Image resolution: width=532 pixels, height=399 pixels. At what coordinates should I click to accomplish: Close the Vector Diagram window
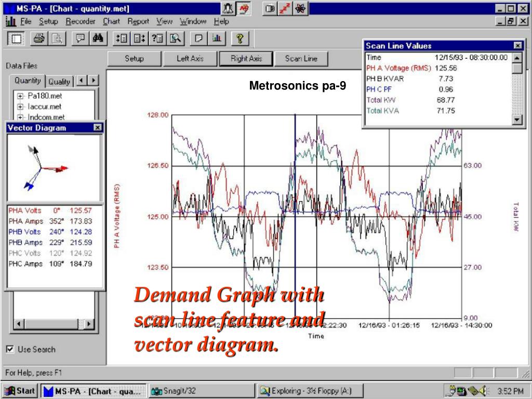click(97, 128)
